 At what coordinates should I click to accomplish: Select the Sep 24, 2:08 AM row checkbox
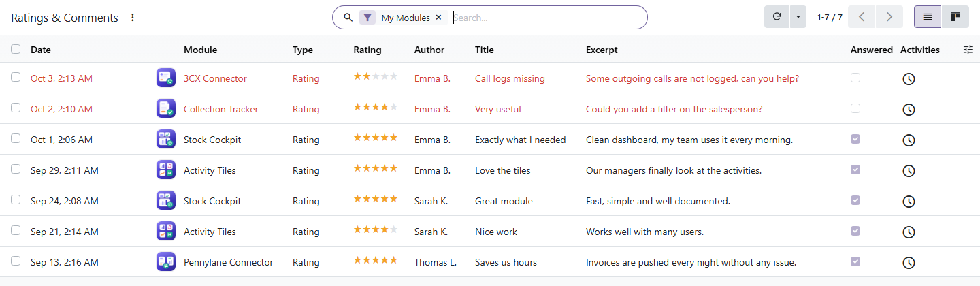(16, 200)
